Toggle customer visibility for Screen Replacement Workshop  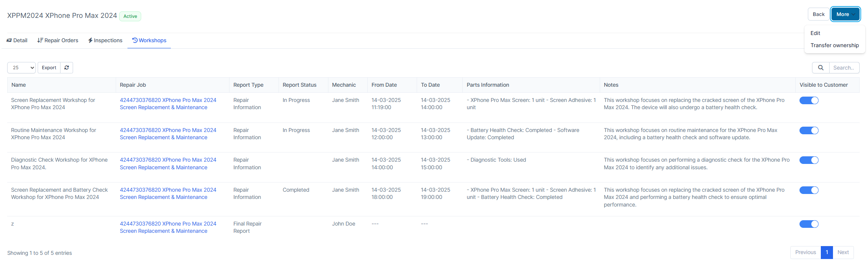click(x=809, y=100)
